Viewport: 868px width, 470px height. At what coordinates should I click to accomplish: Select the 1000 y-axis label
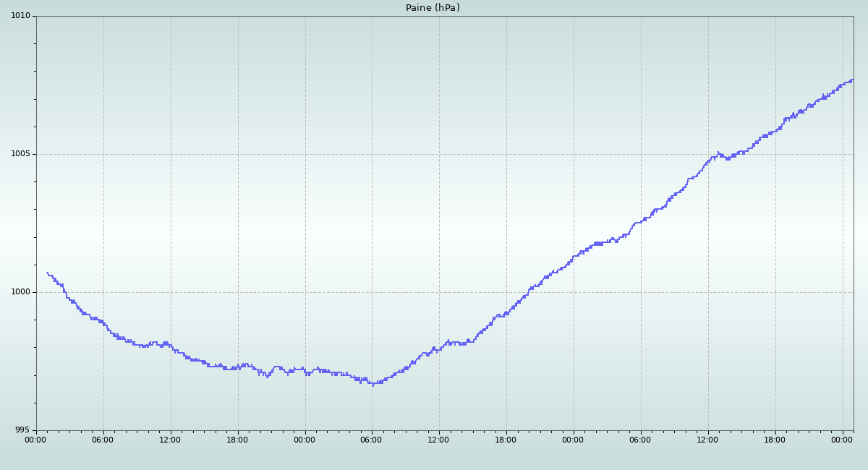point(20,292)
